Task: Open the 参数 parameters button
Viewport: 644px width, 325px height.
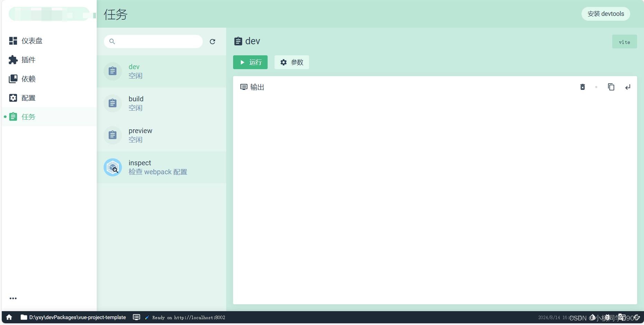Action: coord(291,62)
